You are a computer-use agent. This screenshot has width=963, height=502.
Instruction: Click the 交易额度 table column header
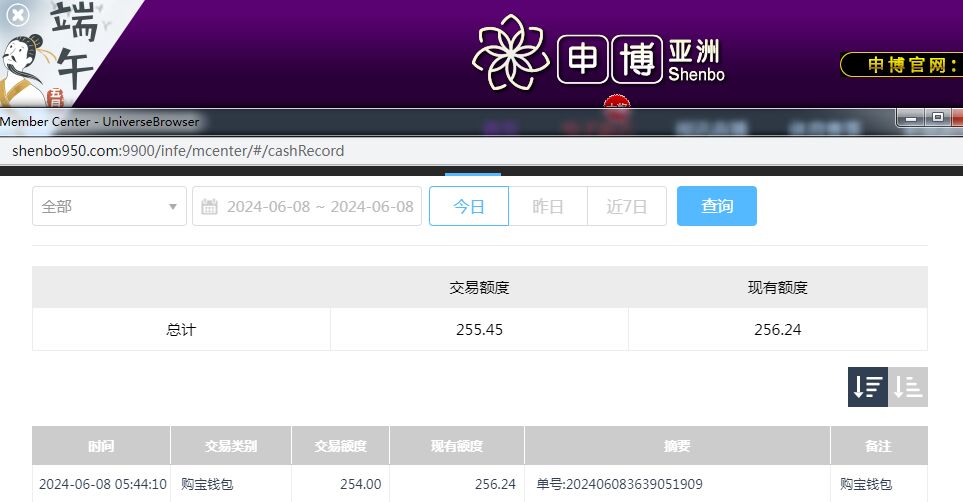click(340, 446)
